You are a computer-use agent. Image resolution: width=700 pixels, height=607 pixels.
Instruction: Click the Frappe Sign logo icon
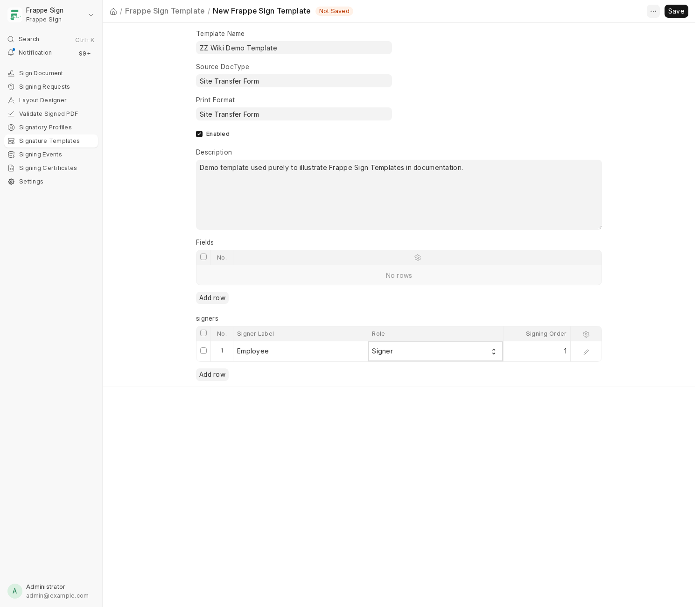point(15,15)
